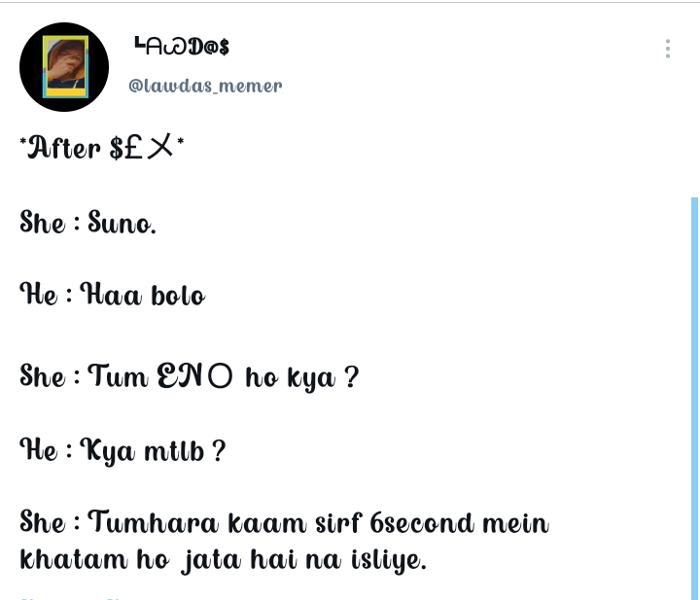Click the "$£X" symbols in first line
Image resolution: width=700 pixels, height=600 pixels.
click(x=141, y=148)
